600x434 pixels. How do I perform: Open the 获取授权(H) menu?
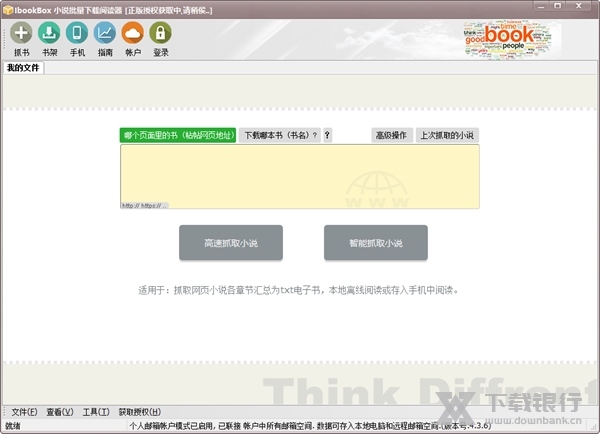[x=140, y=412]
